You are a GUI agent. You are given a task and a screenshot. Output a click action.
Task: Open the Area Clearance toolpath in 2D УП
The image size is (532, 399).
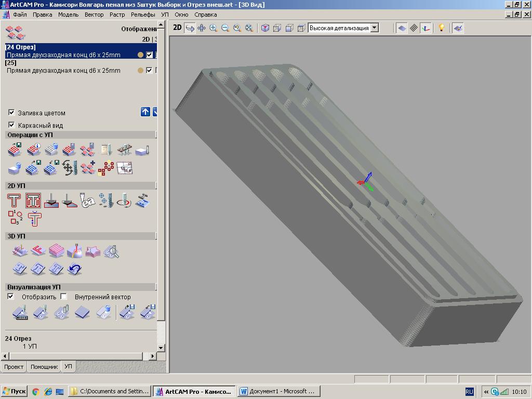pos(33,201)
